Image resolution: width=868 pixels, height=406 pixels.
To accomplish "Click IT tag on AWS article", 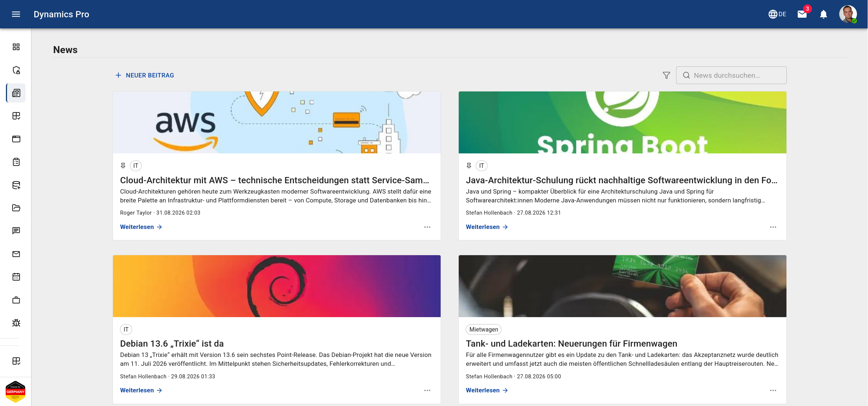I will (x=136, y=166).
